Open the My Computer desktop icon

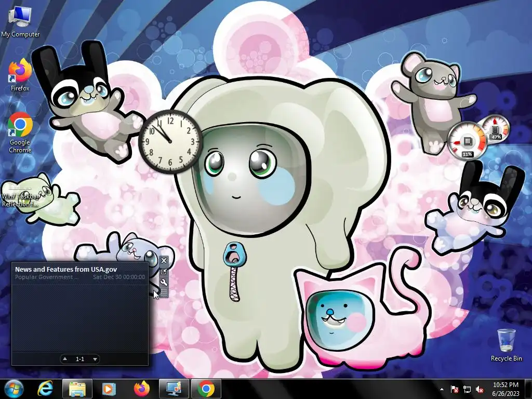pos(20,22)
